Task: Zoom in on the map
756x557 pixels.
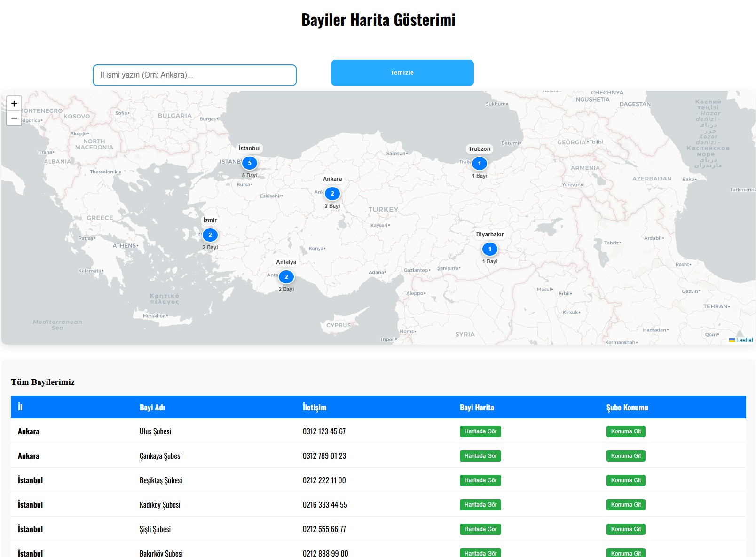Action: [x=14, y=103]
